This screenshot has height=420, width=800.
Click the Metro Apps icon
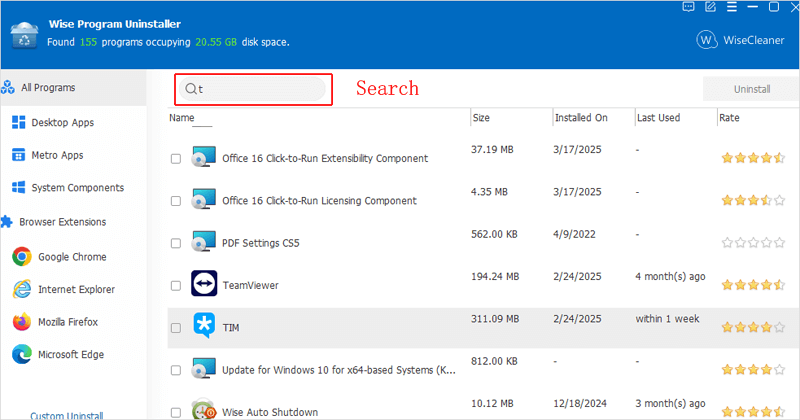18,155
